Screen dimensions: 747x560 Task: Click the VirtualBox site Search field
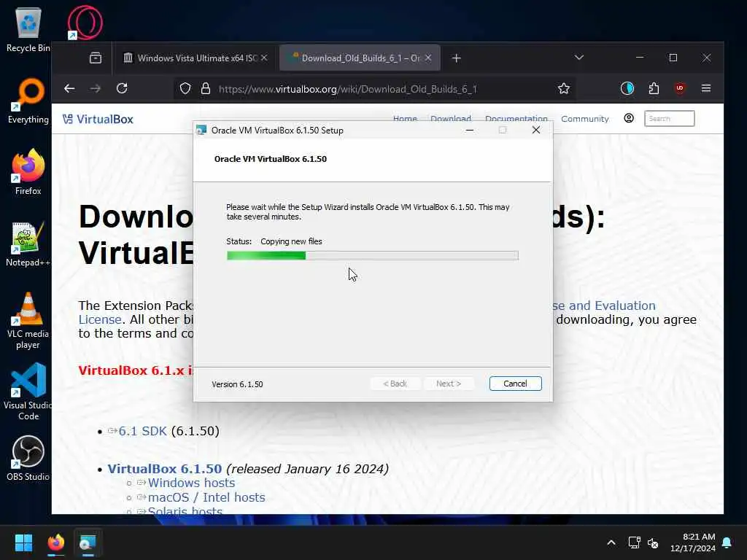pos(670,119)
